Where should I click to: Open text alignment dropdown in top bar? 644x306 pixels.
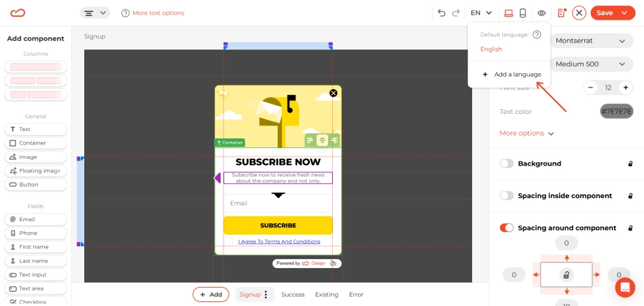(95, 13)
